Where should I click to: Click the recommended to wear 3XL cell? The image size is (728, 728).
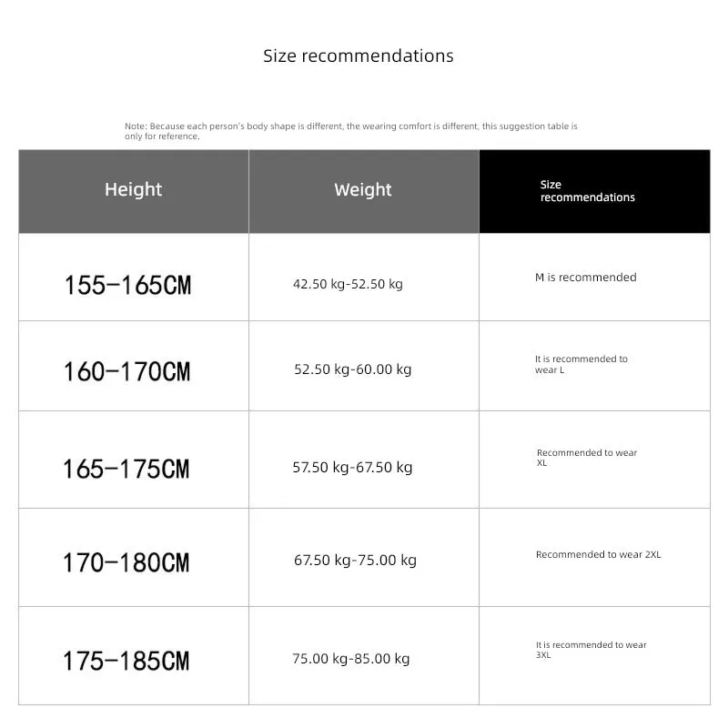click(594, 655)
